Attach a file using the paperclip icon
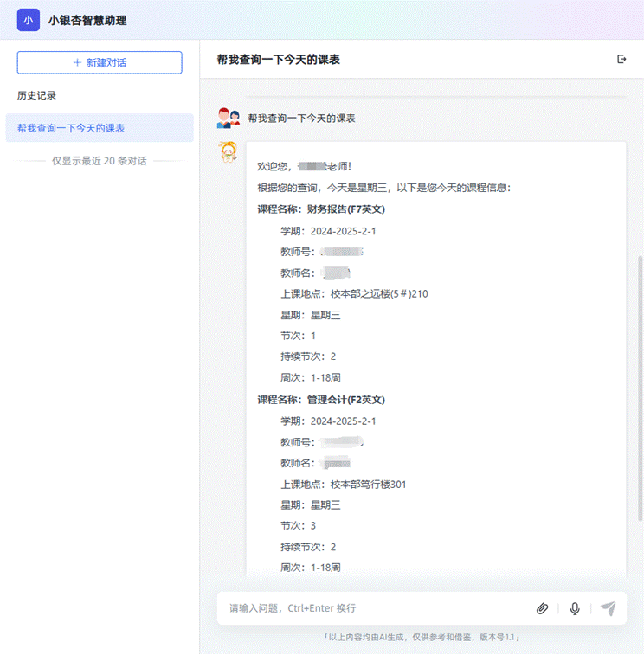This screenshot has width=644, height=655. 542,608
